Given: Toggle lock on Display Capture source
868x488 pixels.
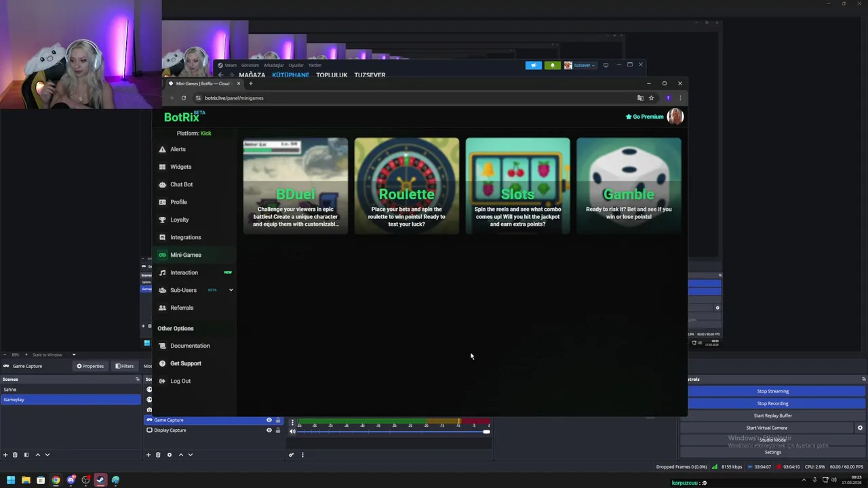Looking at the screenshot, I should point(277,430).
